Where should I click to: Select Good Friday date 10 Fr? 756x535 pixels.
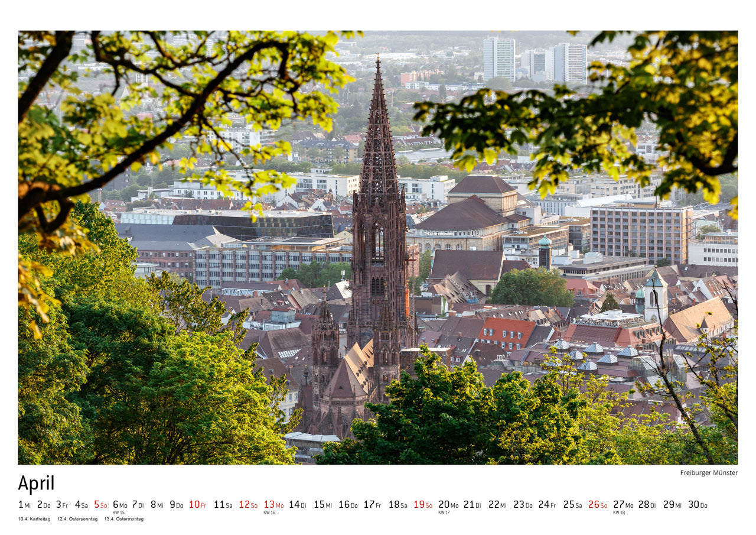pyautogui.click(x=197, y=505)
